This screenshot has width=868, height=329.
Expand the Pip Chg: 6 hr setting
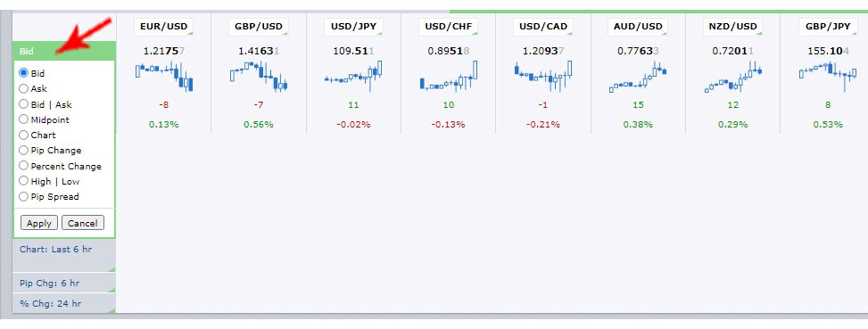pyautogui.click(x=64, y=283)
